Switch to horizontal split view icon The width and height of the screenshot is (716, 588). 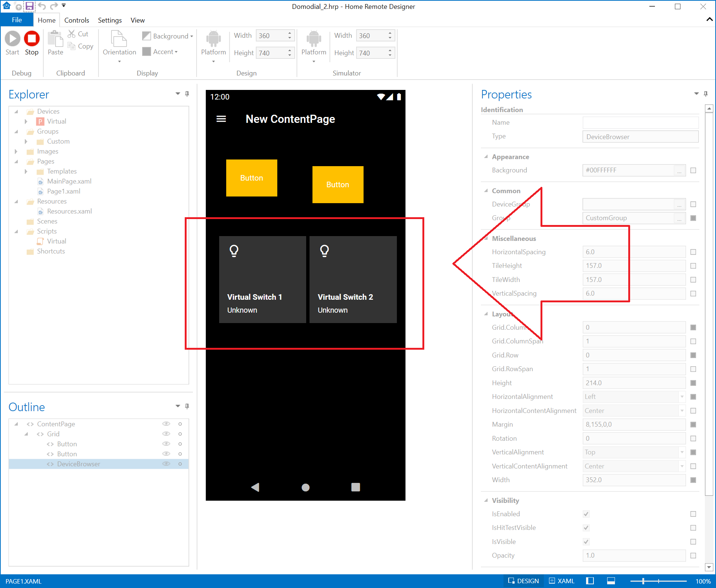pos(611,581)
